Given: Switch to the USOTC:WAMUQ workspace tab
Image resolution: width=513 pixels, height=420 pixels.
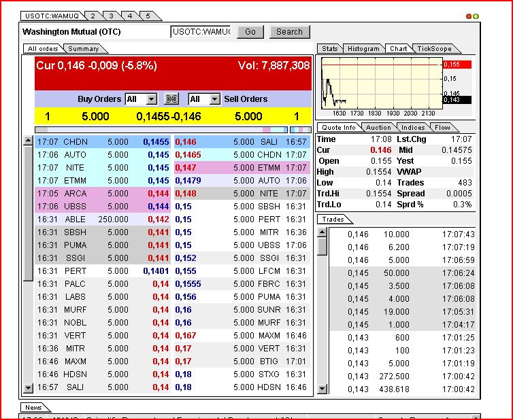Looking at the screenshot, I should [52, 16].
